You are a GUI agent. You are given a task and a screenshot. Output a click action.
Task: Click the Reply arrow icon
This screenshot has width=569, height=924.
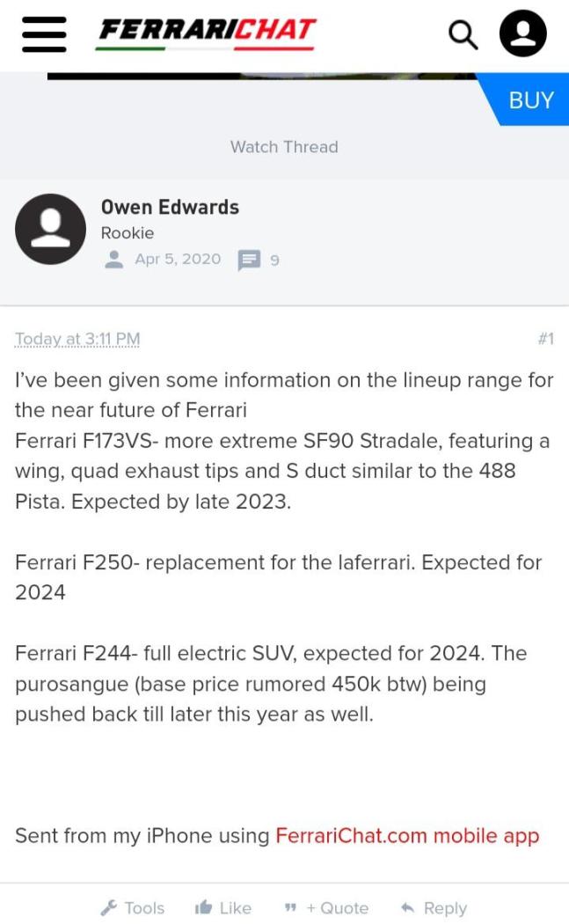point(407,907)
